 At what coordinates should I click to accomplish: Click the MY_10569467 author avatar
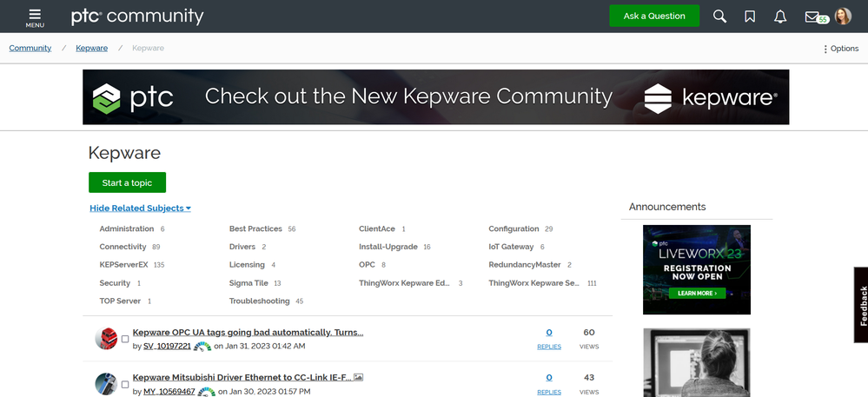click(106, 384)
